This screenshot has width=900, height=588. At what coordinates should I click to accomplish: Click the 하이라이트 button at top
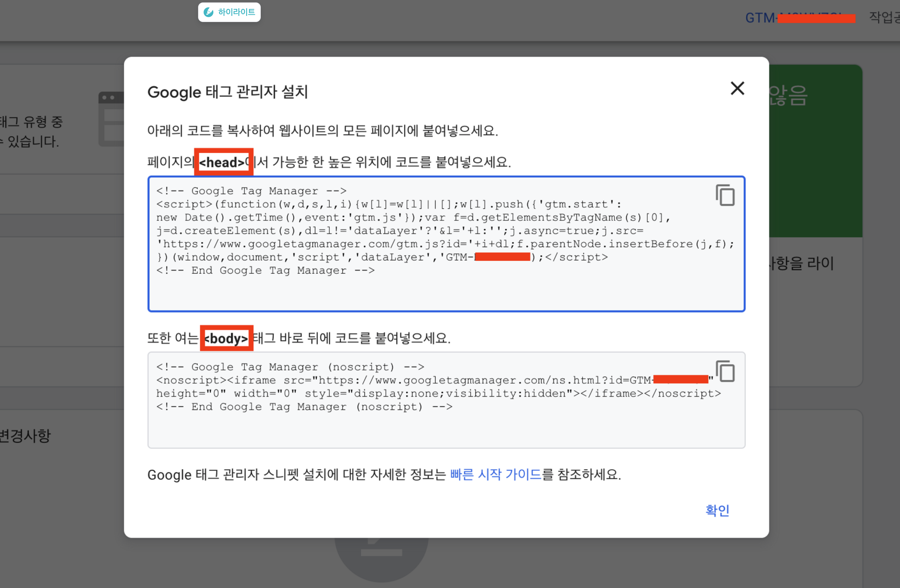pos(229,12)
